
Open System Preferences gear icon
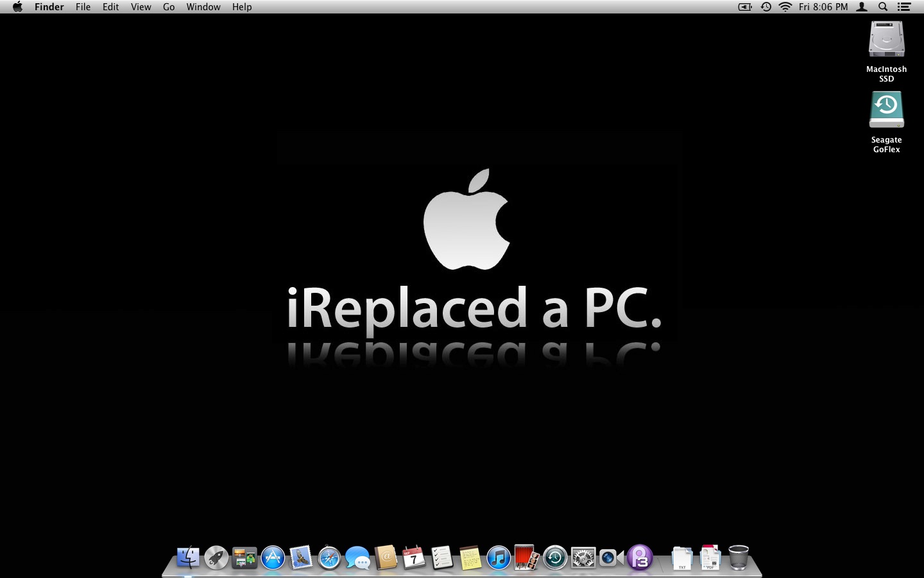[583, 557]
